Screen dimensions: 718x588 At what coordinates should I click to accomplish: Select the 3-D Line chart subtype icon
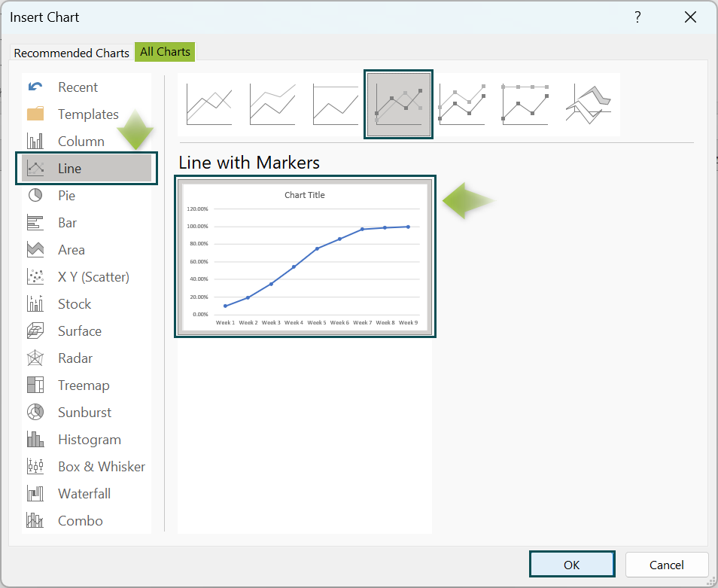[589, 104]
